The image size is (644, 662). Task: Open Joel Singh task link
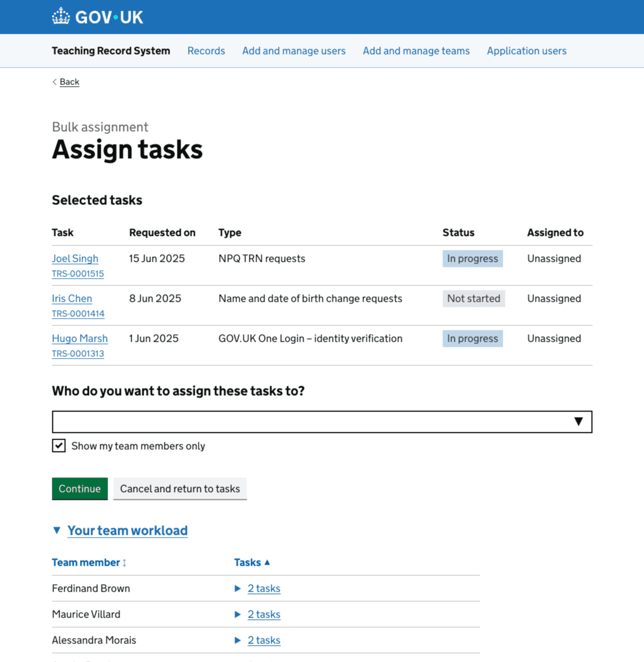point(75,258)
